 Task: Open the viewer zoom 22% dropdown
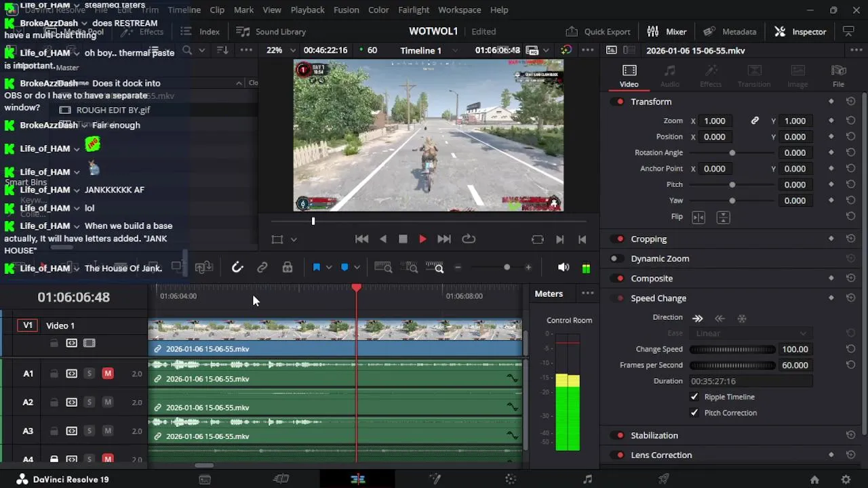(281, 50)
